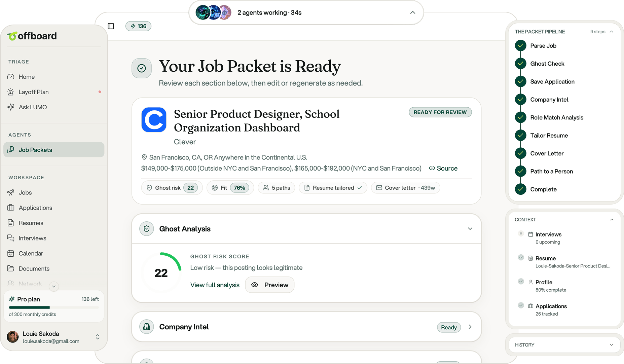Image resolution: width=624 pixels, height=364 pixels.
Task: Click the Save Application step checkmark
Action: pos(521,81)
